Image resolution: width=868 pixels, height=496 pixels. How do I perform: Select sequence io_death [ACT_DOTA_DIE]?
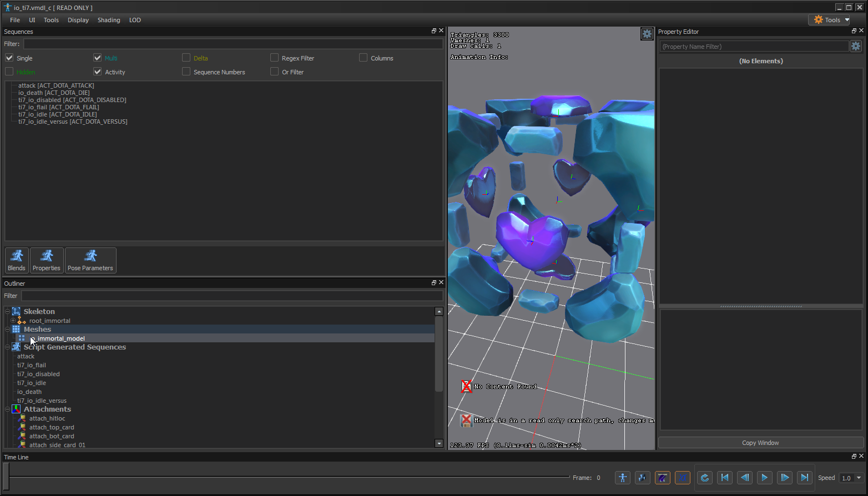click(x=54, y=93)
